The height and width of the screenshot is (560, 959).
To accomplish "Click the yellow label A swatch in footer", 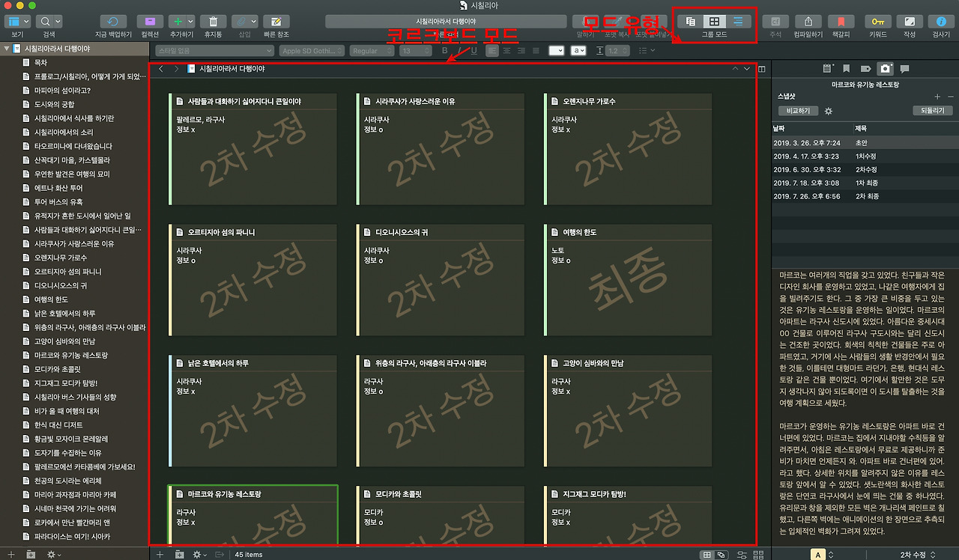I will [x=819, y=554].
